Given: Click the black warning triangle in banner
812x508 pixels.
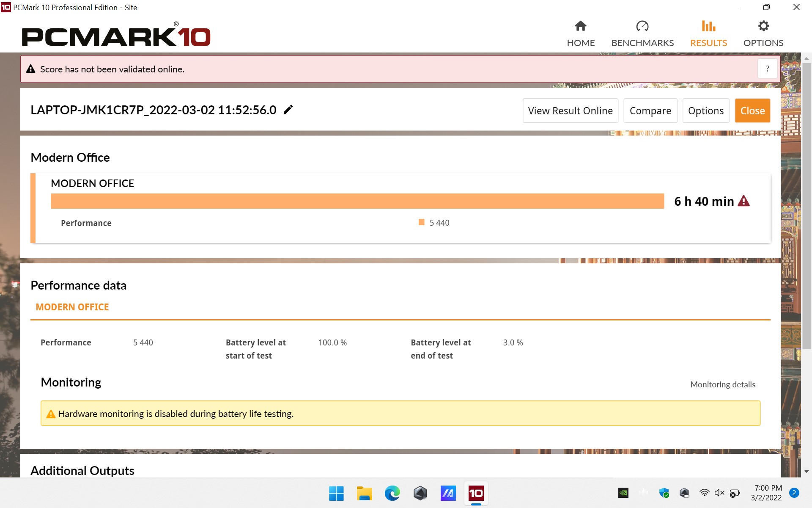Looking at the screenshot, I should point(30,69).
